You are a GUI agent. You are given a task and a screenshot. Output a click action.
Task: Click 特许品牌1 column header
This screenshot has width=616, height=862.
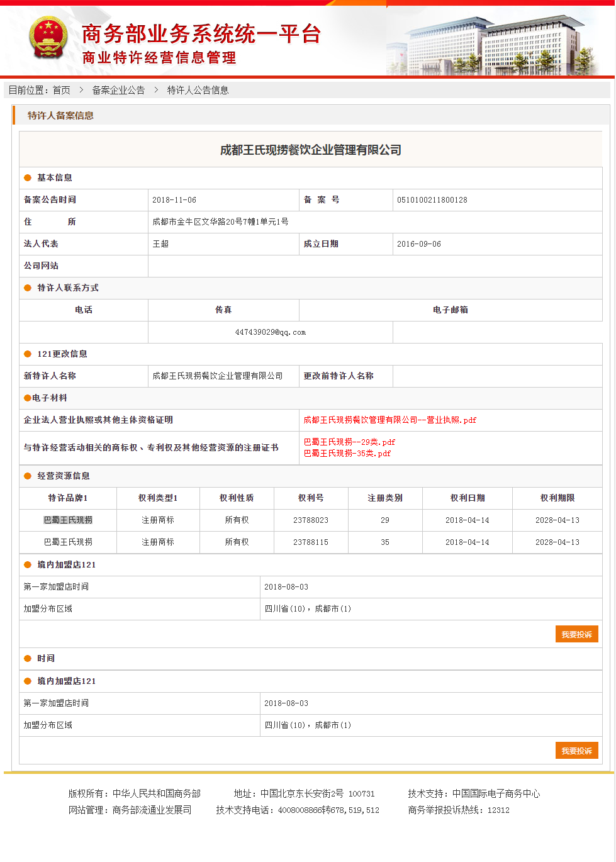68,498
